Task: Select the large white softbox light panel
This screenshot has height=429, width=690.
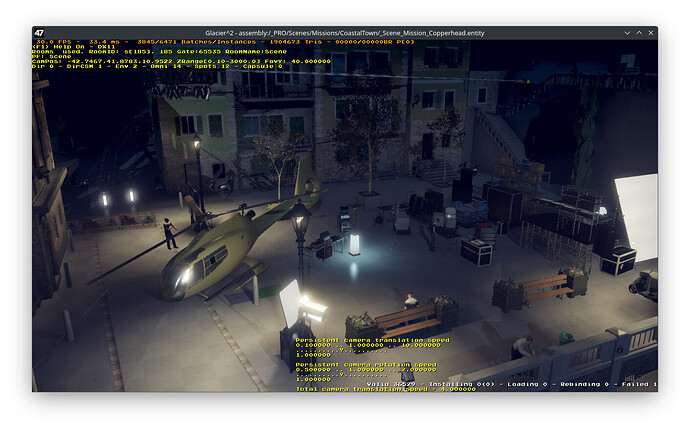Action: 635,215
